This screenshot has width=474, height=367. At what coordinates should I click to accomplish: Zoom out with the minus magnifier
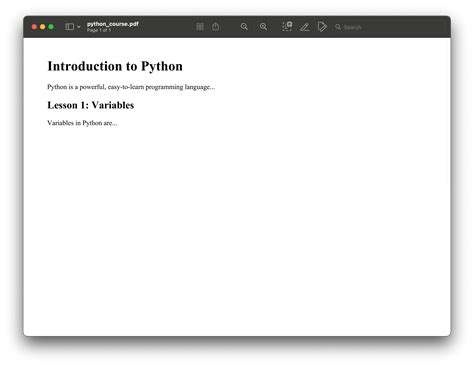click(x=244, y=27)
